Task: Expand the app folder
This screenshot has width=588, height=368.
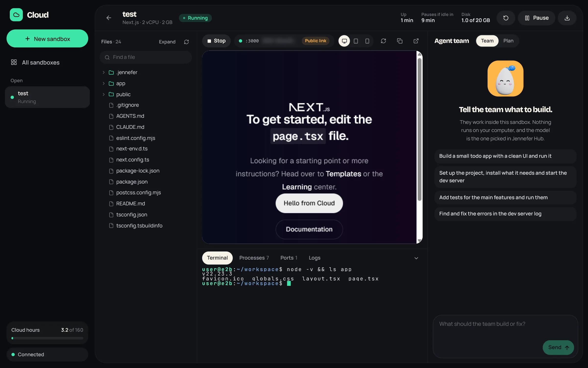Action: (103, 83)
